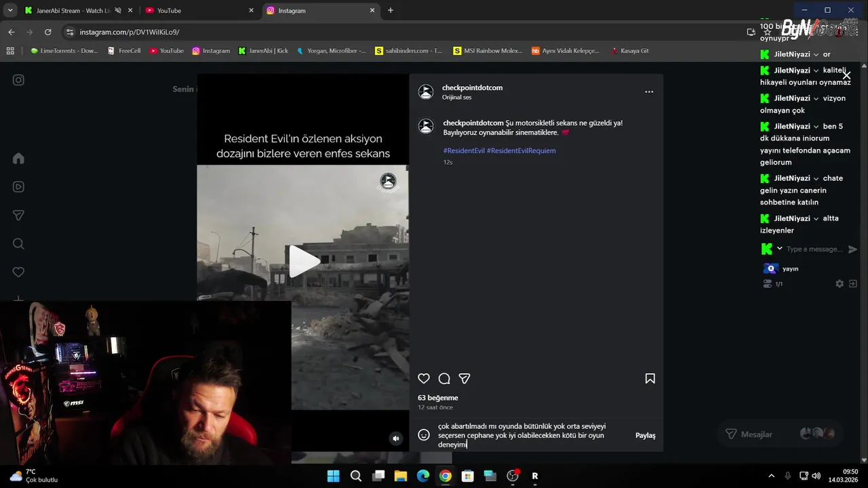The height and width of the screenshot is (488, 868).
Task: View site information icon in address bar
Action: pyautogui.click(x=69, y=32)
